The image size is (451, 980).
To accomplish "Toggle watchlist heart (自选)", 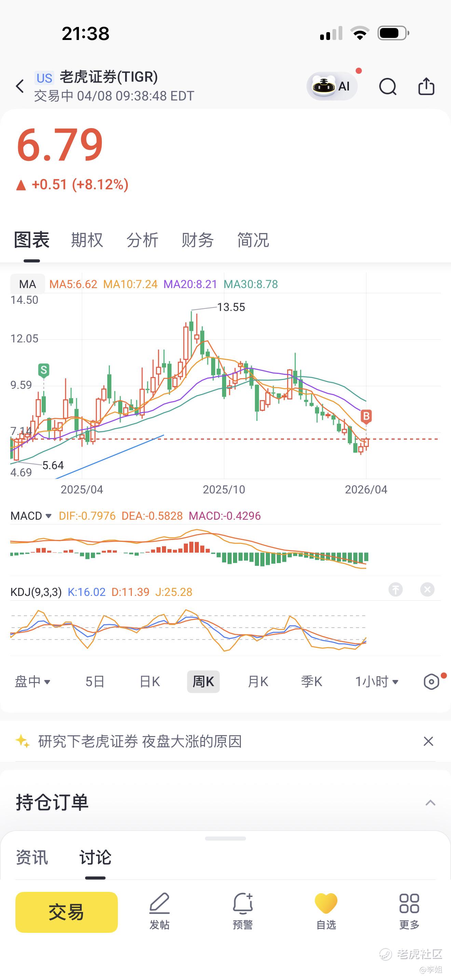I will tap(326, 912).
